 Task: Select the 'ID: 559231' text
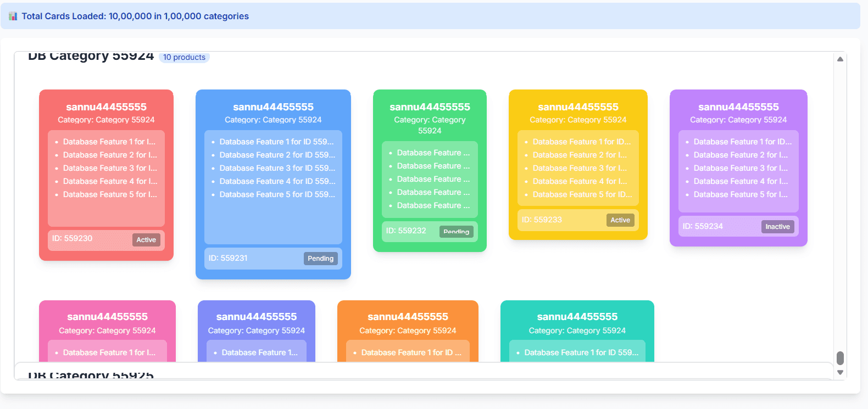[228, 258]
